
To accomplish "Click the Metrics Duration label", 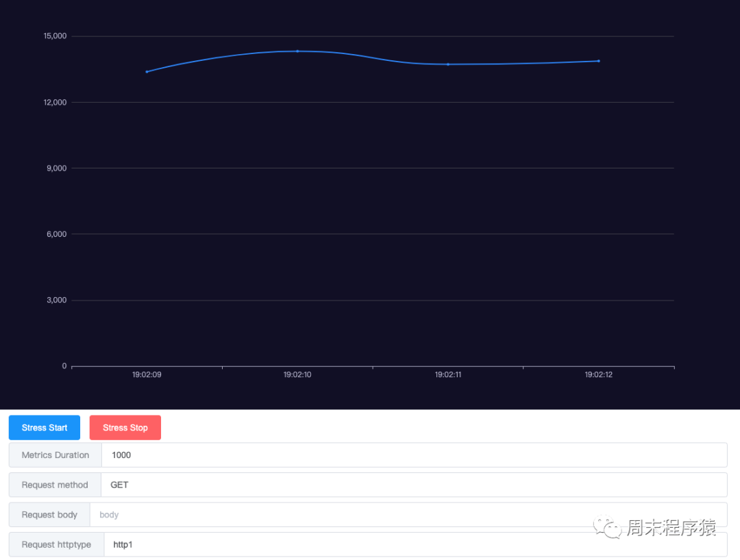I will pyautogui.click(x=56, y=455).
